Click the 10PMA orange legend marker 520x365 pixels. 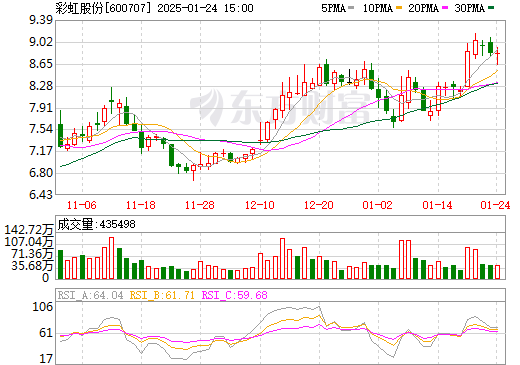399,8
